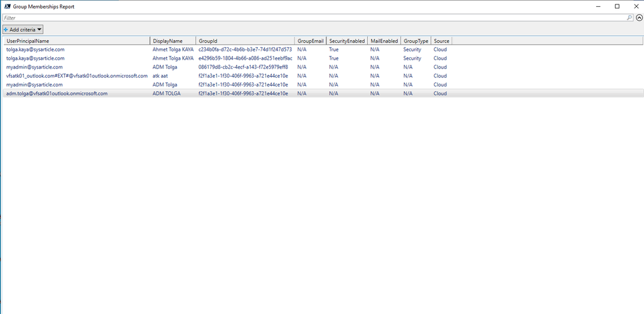644x314 pixels.
Task: Sort by the GroupType column header
Action: pos(416,41)
